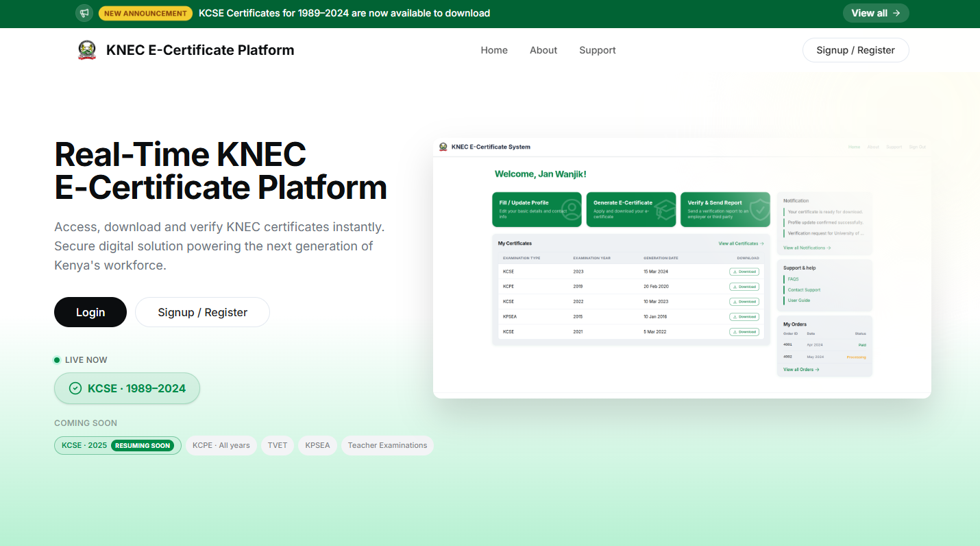Click Fill / Update Profile card in dashboard preview

point(537,209)
